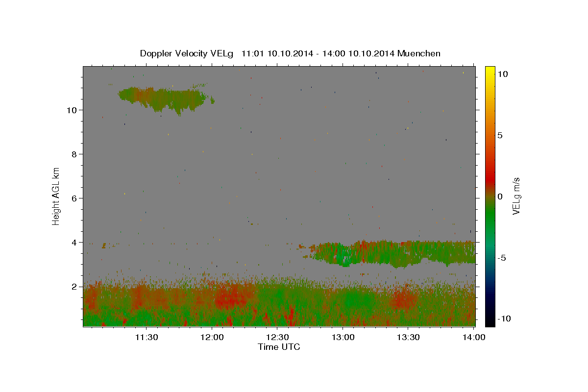
Task: Click the 12:00 time tick label
Action: click(212, 337)
